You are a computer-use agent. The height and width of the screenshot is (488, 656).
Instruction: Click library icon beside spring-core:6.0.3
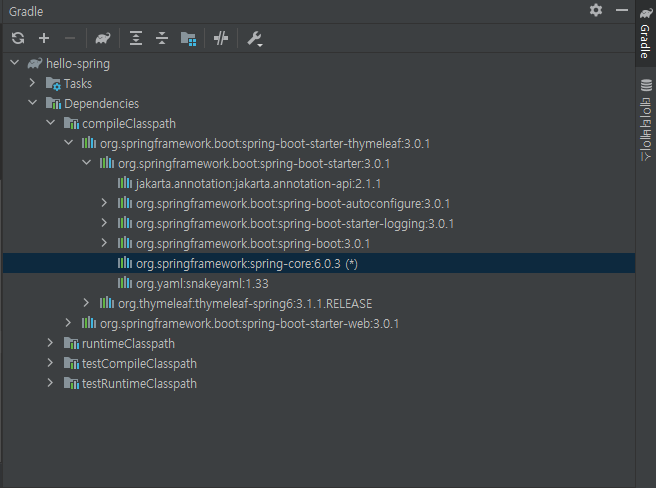pos(125,263)
